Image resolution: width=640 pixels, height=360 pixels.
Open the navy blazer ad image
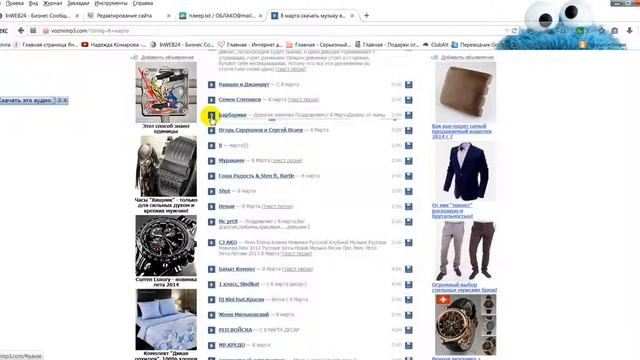[465, 171]
